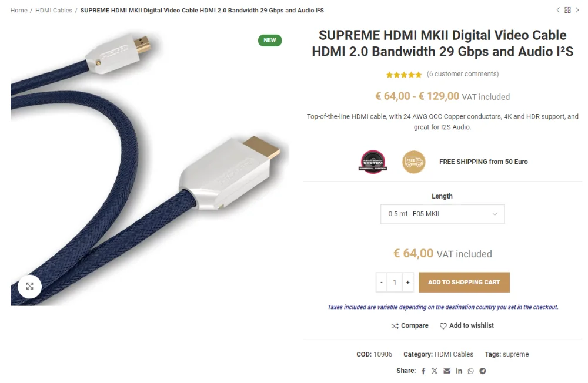Go to next product arrow

tap(577, 10)
